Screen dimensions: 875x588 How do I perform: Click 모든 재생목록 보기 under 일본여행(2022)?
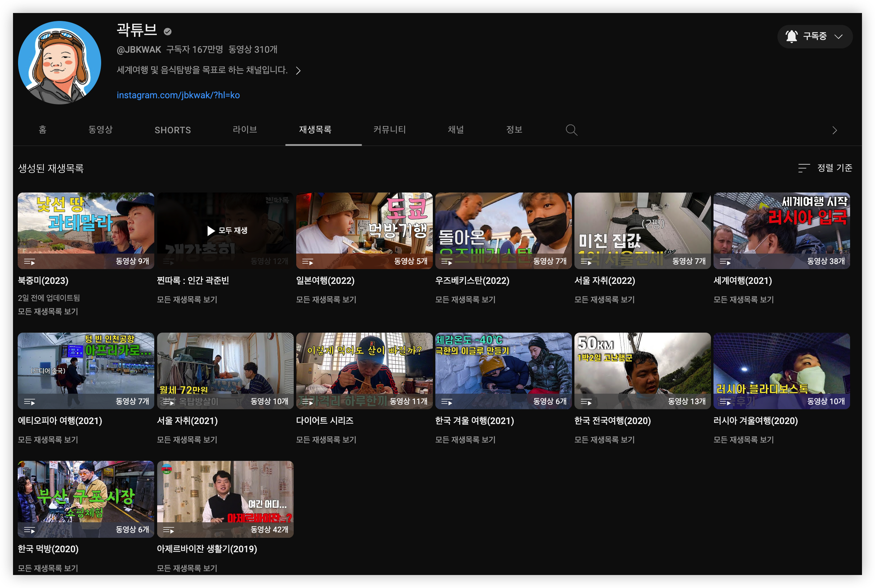(x=326, y=300)
